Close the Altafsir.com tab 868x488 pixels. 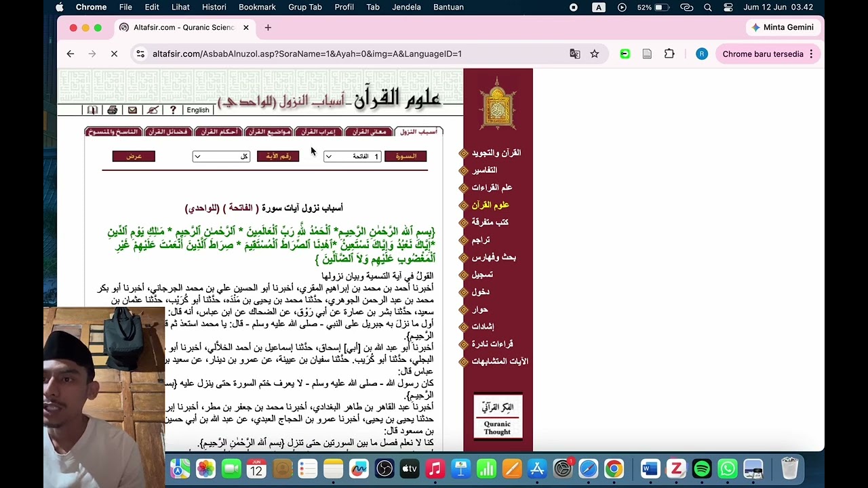(x=245, y=28)
